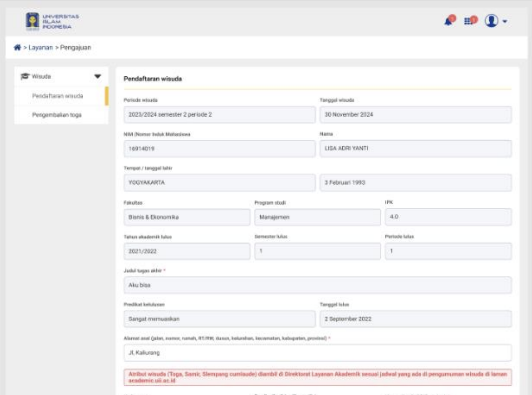Select Pendaftaran wisuda in sidebar
Viewport: 532px width, 395px height.
58,96
